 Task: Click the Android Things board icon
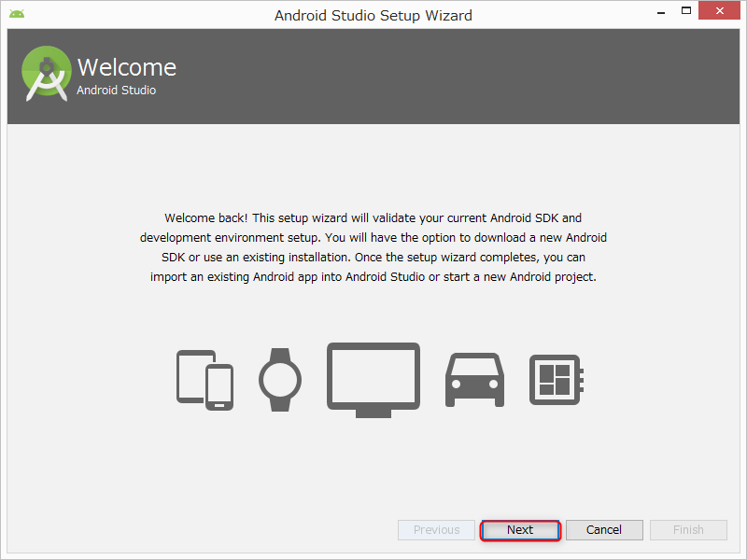[x=557, y=380]
